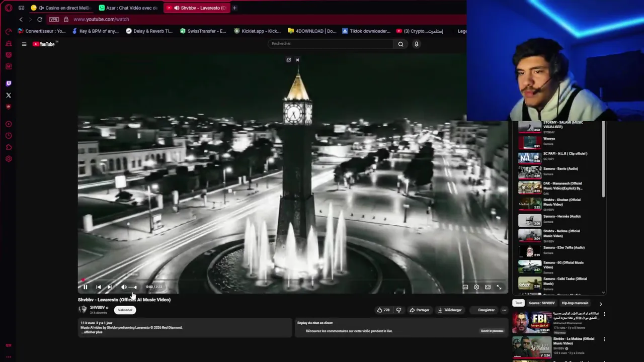Click the Télécharger download button
The image size is (644, 362).
point(450,310)
